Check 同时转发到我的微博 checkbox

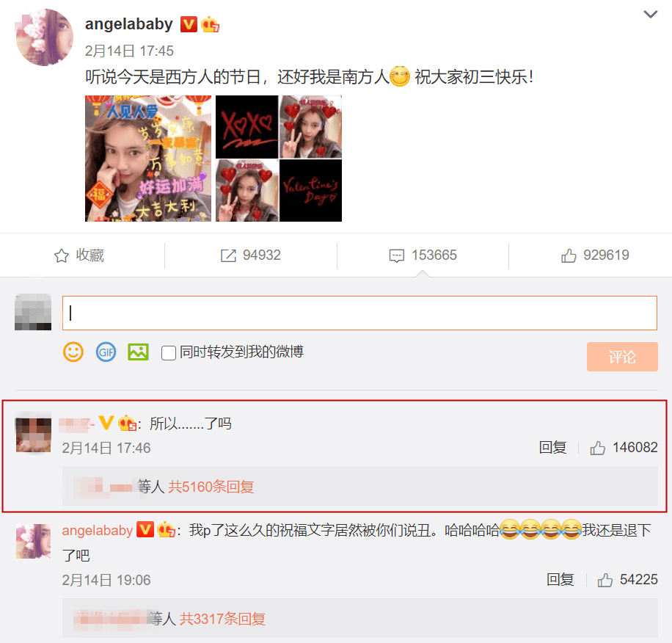(x=169, y=353)
